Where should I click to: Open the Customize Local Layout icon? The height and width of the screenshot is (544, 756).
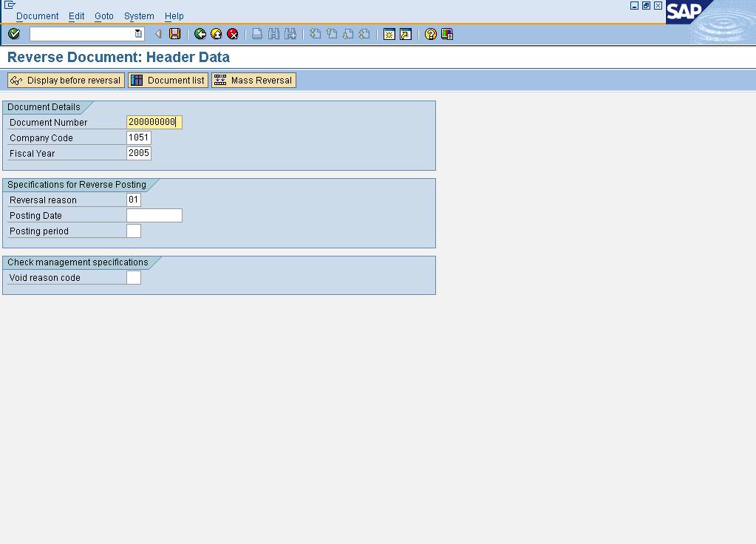[447, 34]
